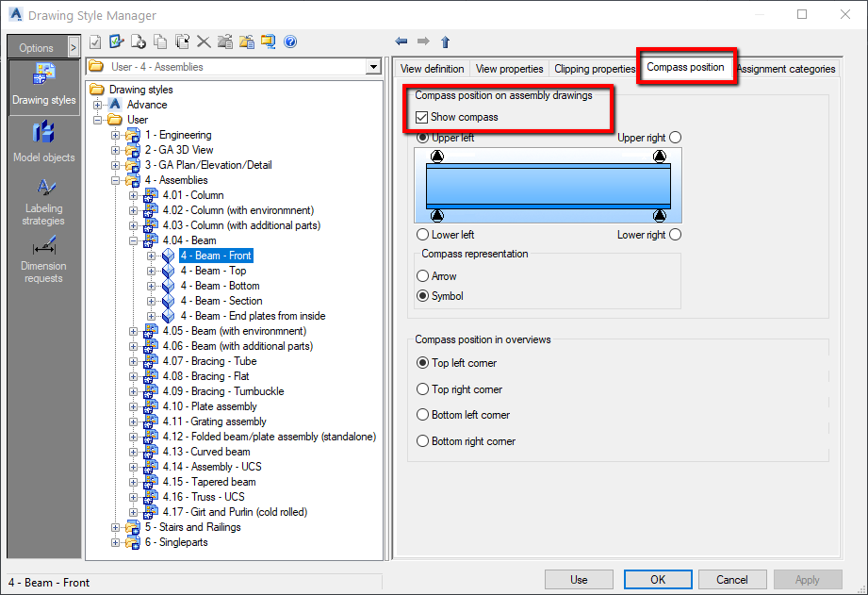
Task: Open the Labeling strategies sidebar panel
Action: 43,202
